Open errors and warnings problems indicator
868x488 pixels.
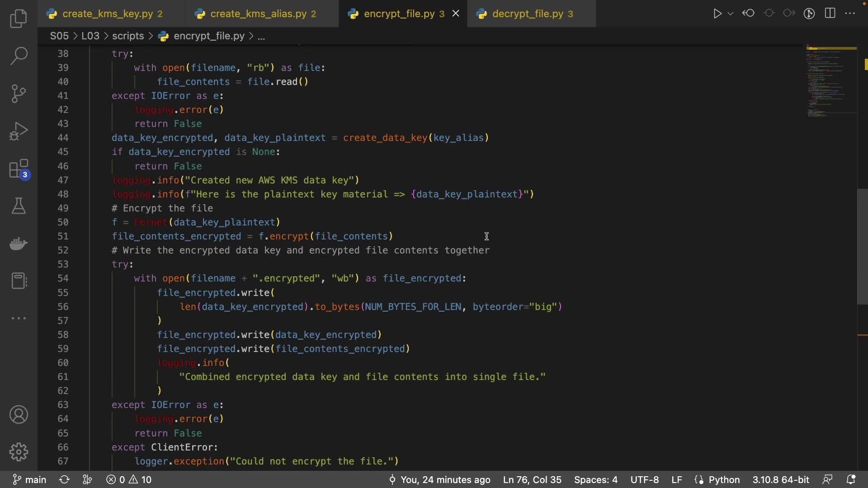(x=129, y=479)
